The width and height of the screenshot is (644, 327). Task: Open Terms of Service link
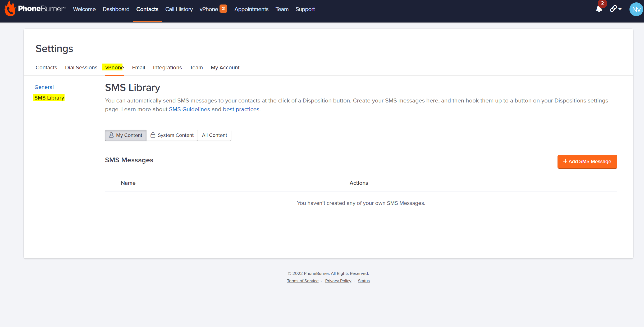(303, 281)
